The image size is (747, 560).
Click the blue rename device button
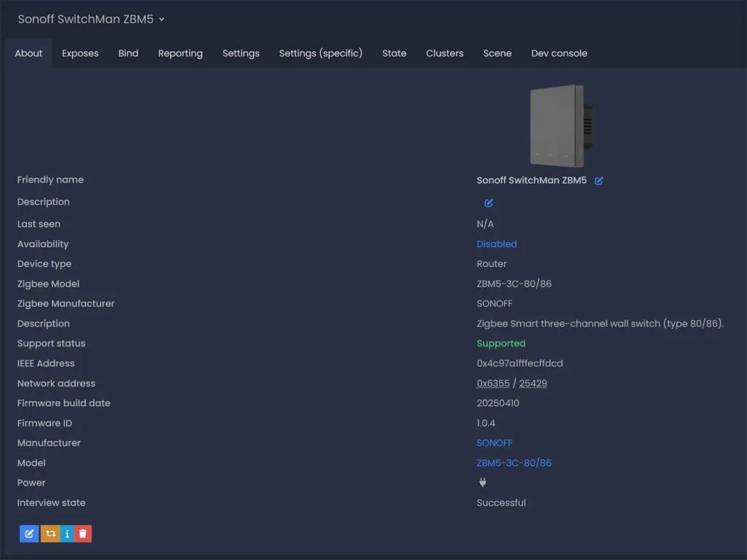[x=29, y=534]
